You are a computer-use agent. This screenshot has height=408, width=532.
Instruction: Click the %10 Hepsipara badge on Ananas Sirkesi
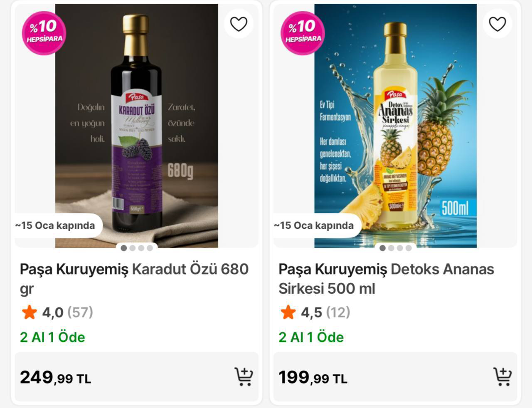(303, 32)
